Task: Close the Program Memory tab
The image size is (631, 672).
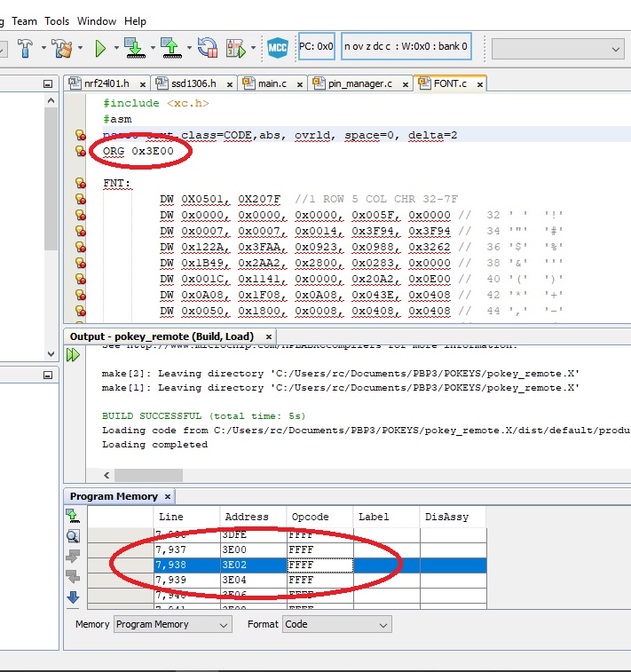Action: (167, 497)
